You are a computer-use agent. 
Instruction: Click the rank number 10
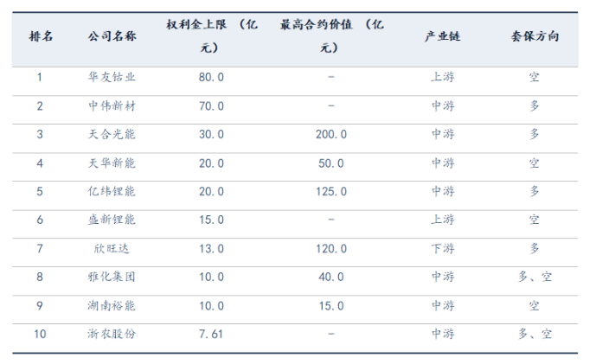(40, 334)
